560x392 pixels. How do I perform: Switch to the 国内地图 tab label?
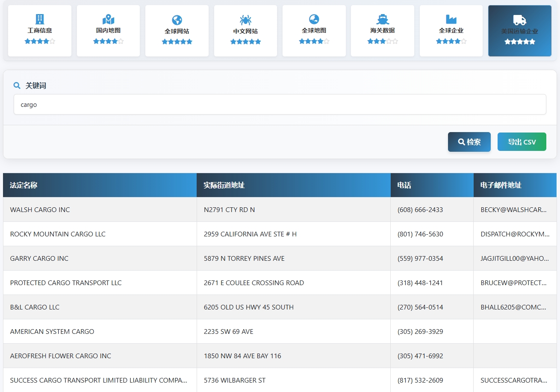(108, 31)
